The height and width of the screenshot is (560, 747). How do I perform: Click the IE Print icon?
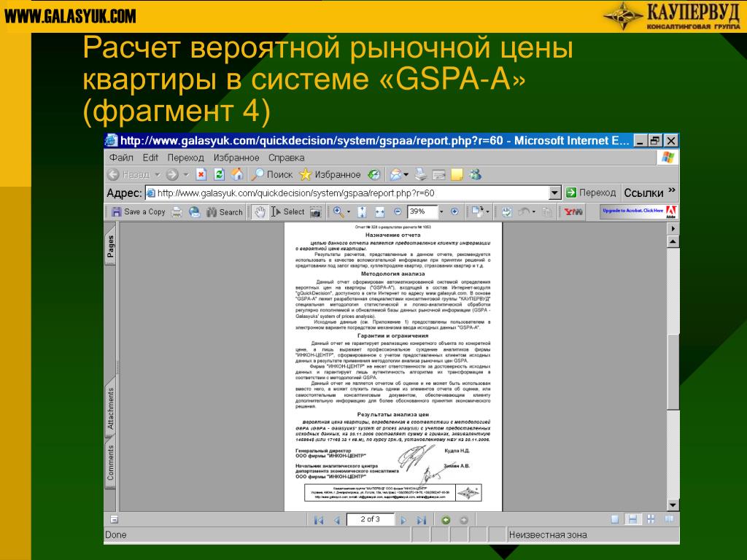pyautogui.click(x=421, y=175)
